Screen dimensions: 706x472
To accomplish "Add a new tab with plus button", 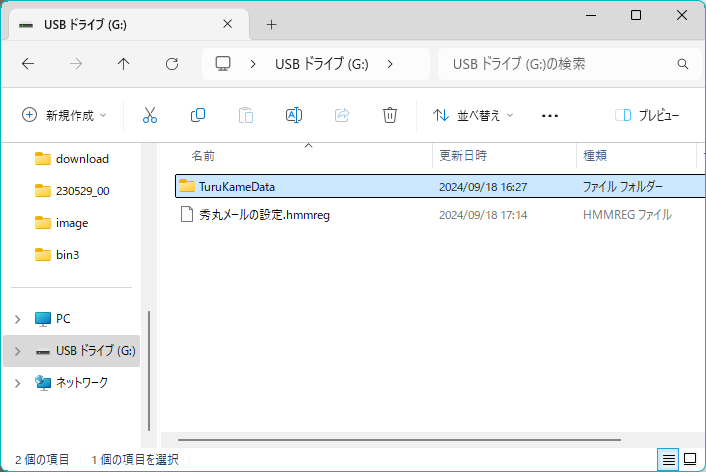I will coord(271,24).
